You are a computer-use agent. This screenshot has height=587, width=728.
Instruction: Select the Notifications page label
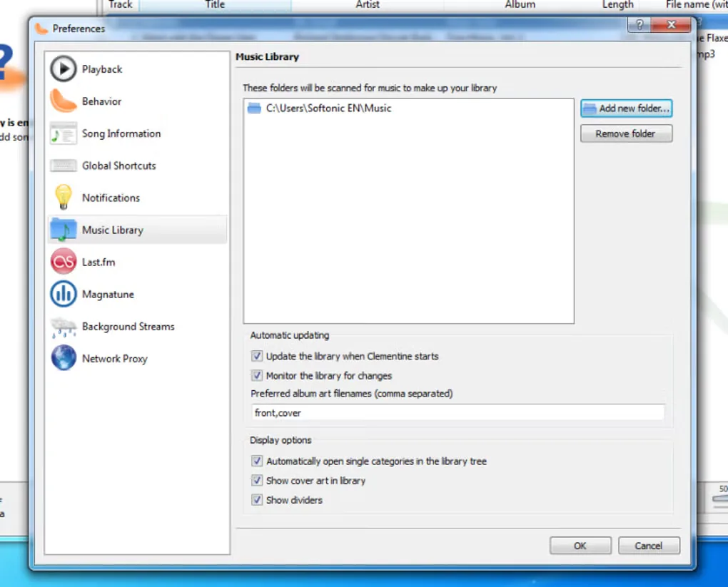[111, 198]
